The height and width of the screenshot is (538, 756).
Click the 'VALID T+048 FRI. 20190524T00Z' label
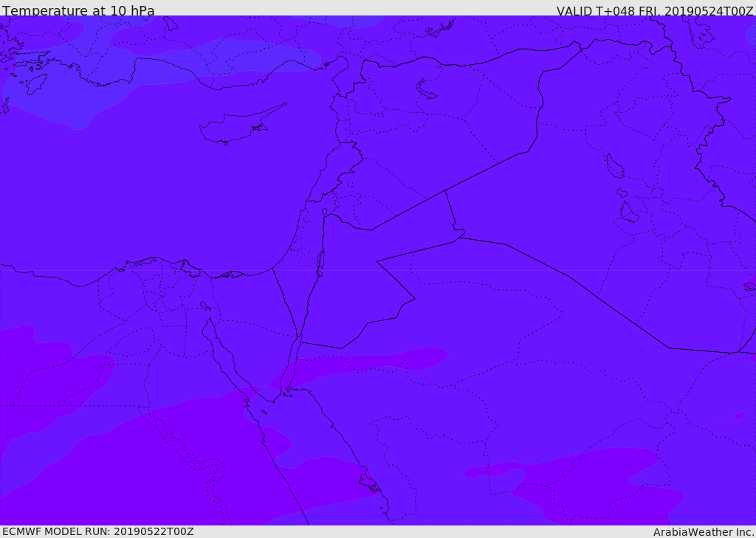point(655,11)
